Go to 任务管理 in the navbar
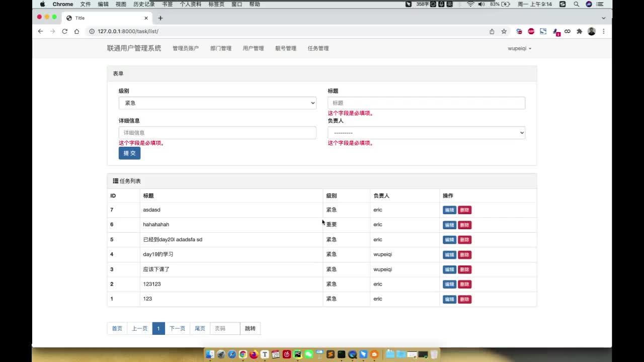The image size is (644, 362). click(x=318, y=48)
